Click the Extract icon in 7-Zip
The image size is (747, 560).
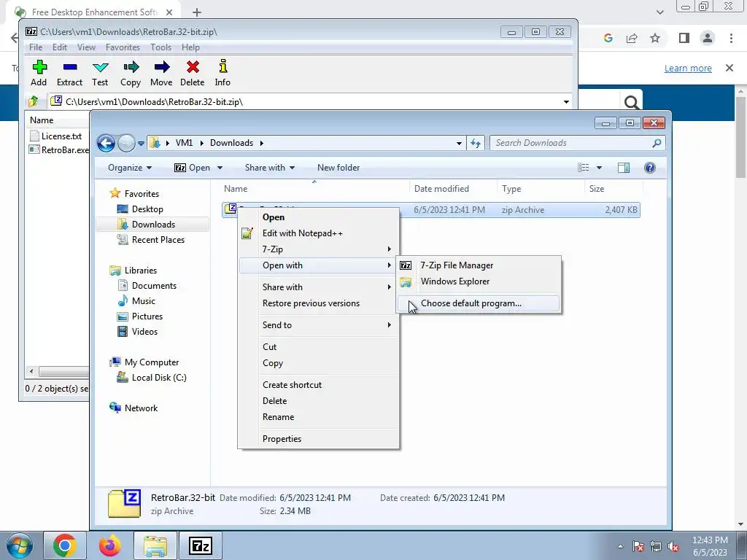point(69,67)
